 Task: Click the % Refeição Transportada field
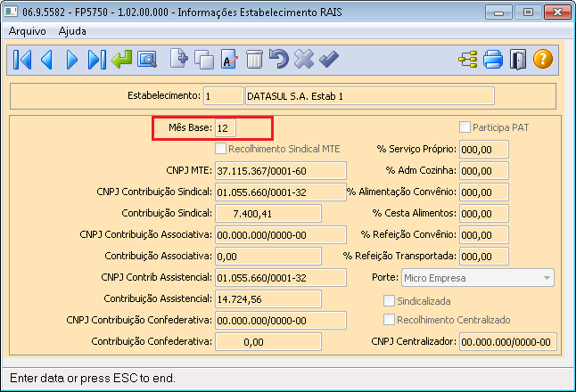tap(484, 257)
